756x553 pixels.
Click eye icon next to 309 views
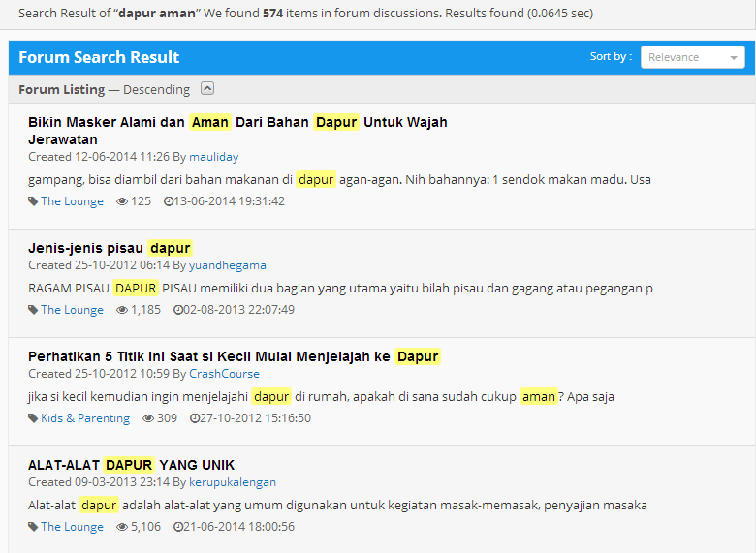(x=148, y=418)
